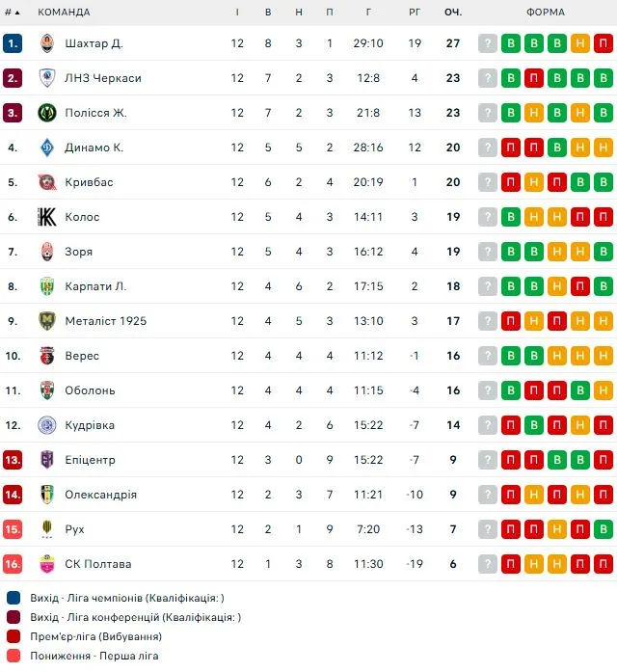Click the ЛНЗ Черкаси team crest
The image size is (617, 672).
tap(47, 78)
